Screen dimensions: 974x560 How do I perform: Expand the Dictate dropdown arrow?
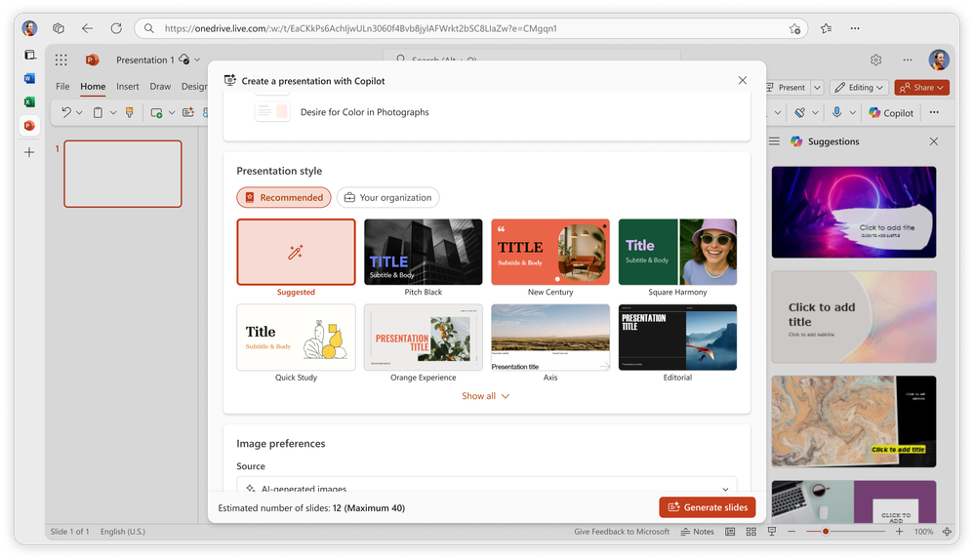[852, 112]
